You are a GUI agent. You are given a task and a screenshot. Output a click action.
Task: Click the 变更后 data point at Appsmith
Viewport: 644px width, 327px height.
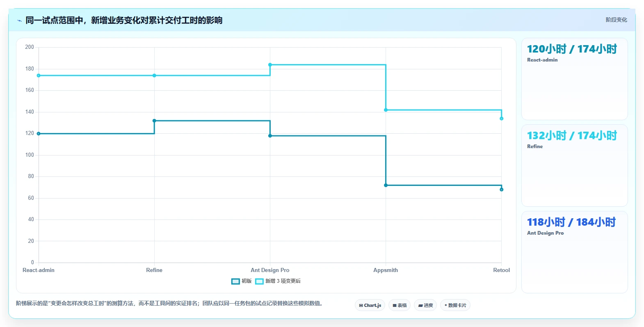(x=386, y=110)
